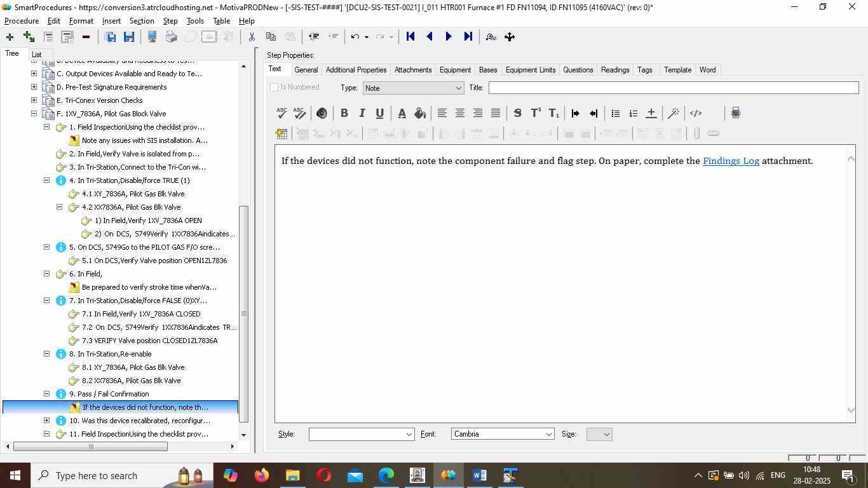Decrease indent in the text editor

point(593,113)
